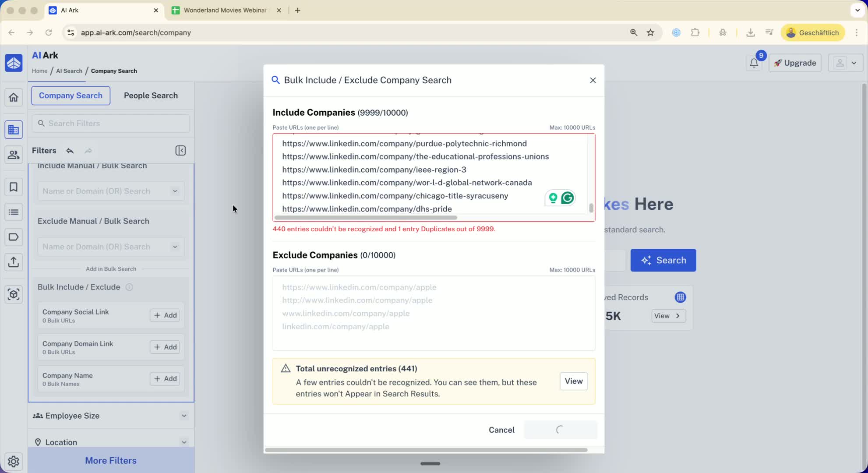
Task: Click the Grammarly icon in textarea
Action: click(x=568, y=198)
